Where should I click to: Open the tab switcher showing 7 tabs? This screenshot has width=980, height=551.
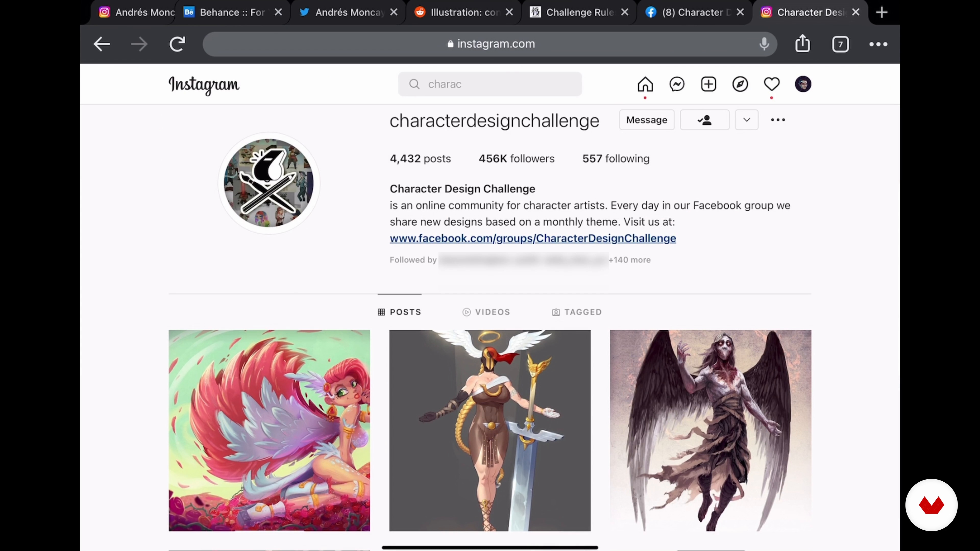click(x=840, y=44)
